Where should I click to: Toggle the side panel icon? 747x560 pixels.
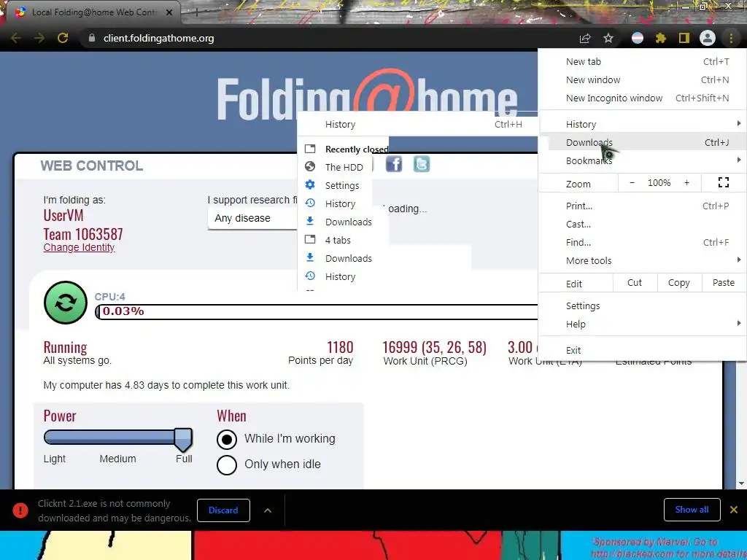point(684,38)
